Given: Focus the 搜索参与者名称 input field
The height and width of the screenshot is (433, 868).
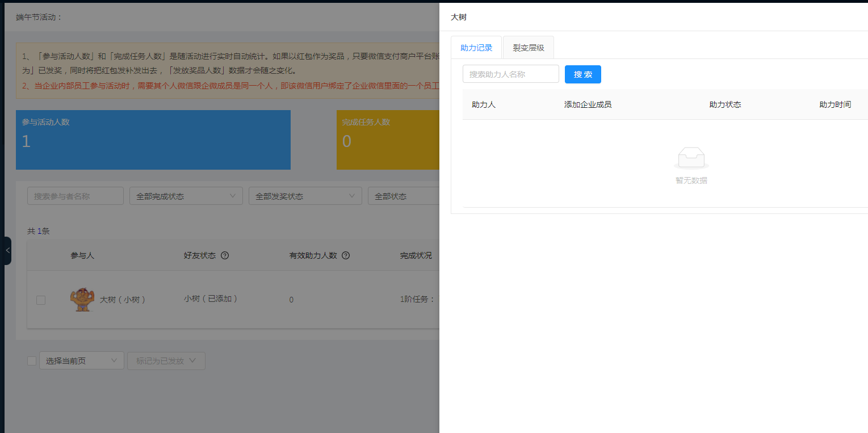Looking at the screenshot, I should pos(76,196).
